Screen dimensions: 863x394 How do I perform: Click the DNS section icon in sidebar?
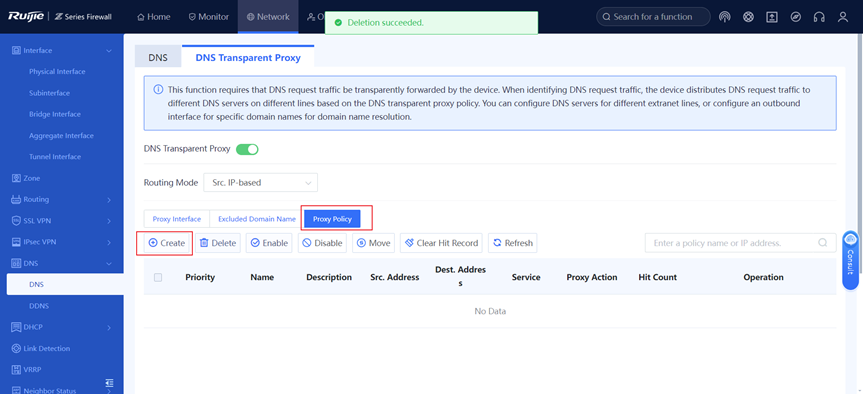click(x=16, y=263)
